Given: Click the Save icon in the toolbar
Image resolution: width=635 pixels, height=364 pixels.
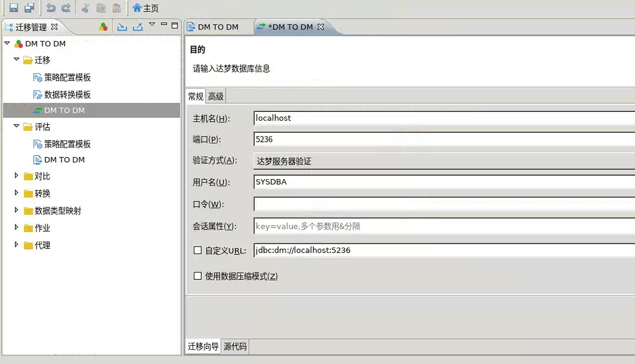Looking at the screenshot, I should (x=13, y=8).
